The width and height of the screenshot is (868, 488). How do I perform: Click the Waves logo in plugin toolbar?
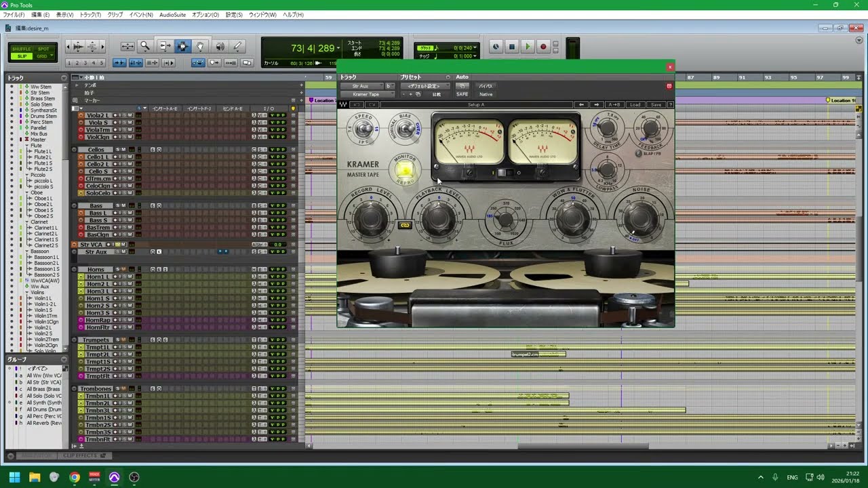(344, 104)
